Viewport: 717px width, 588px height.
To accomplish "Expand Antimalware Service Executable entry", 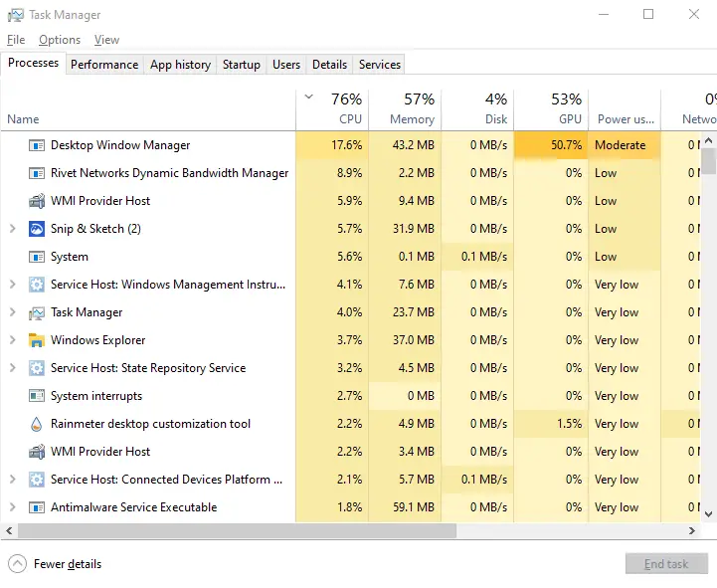I will pos(13,507).
